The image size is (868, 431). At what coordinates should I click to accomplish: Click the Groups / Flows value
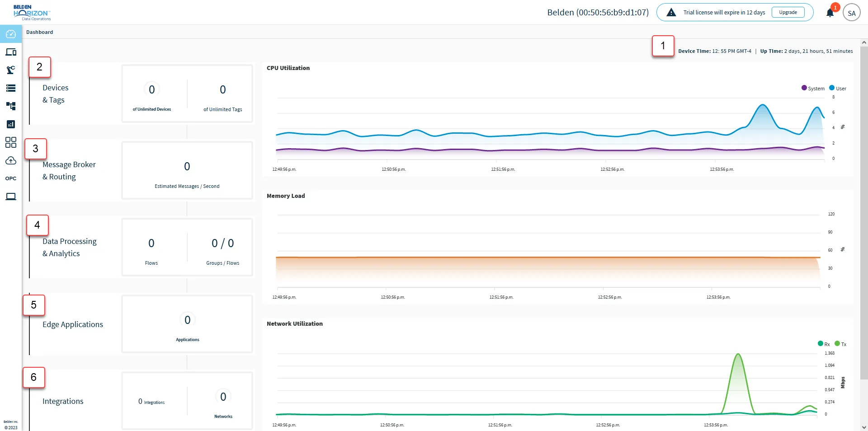point(223,243)
